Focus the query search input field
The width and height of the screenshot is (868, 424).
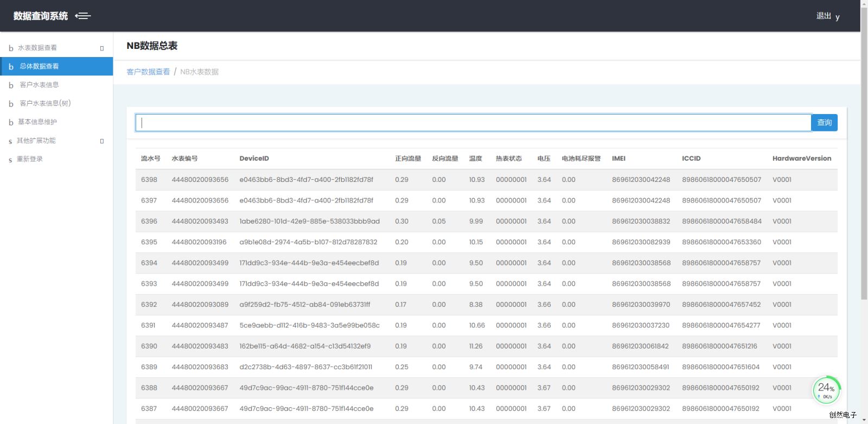[473, 123]
